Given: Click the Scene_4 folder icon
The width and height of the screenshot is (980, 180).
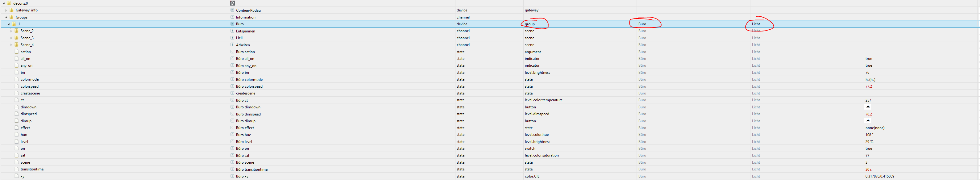Looking at the screenshot, I should coord(16,45).
